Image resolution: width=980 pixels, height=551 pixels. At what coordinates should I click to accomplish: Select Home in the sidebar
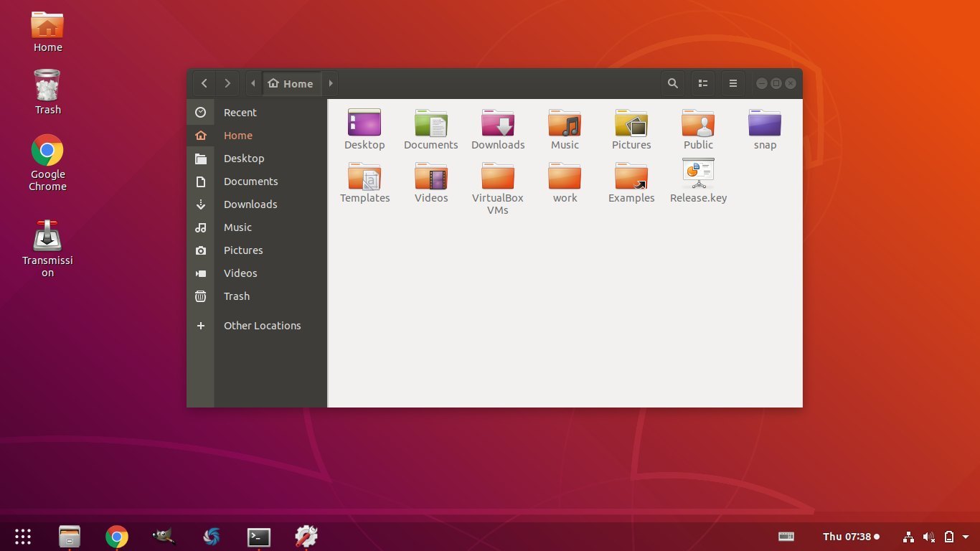point(257,136)
